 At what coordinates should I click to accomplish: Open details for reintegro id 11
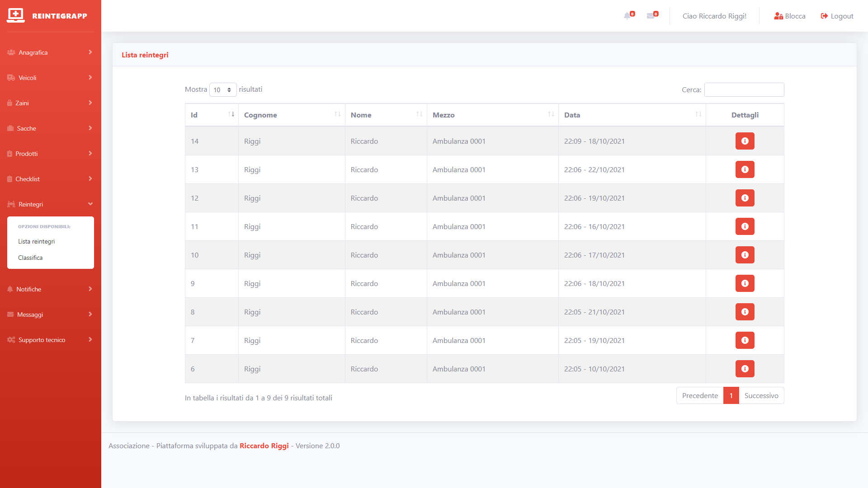click(x=745, y=226)
